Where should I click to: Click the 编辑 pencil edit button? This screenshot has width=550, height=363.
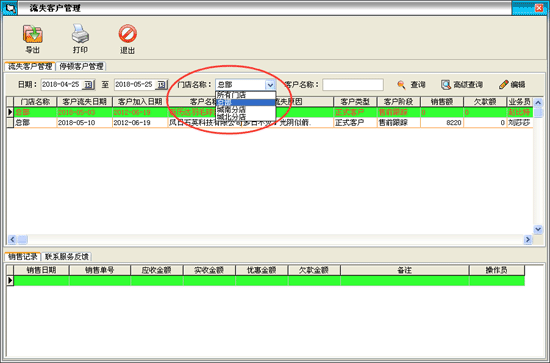[512, 85]
